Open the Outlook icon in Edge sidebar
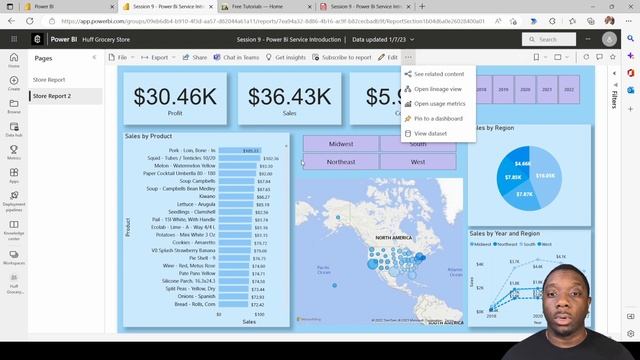The height and width of the screenshot is (360, 640). coord(631,90)
